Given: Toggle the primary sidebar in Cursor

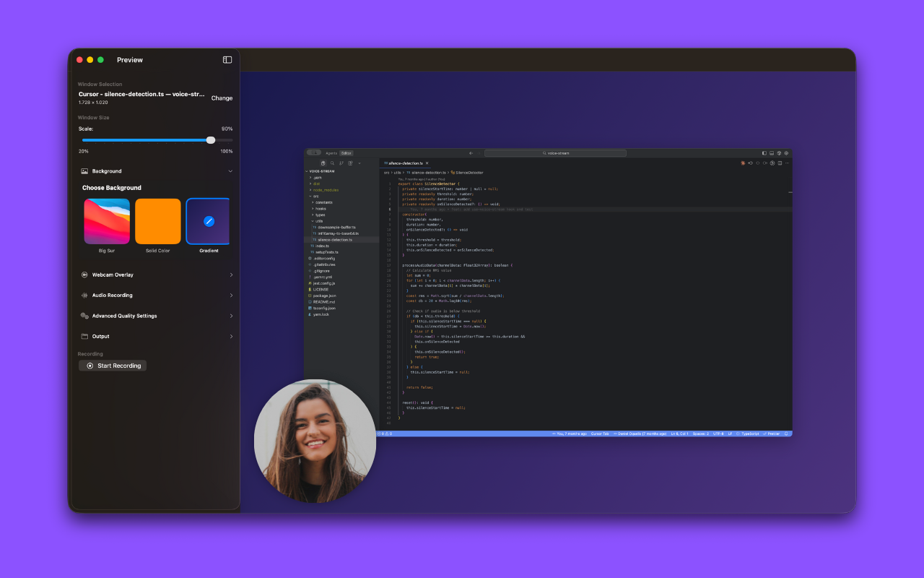Looking at the screenshot, I should (x=764, y=152).
